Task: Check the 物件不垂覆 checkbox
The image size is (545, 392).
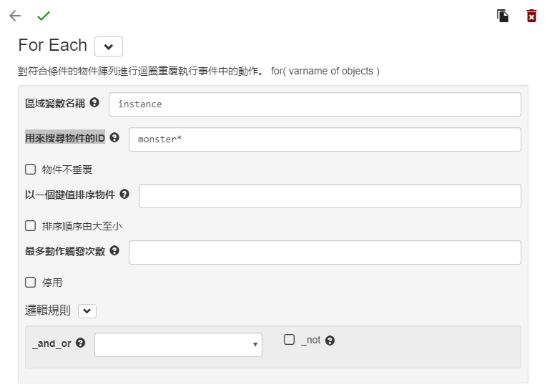Action: pos(31,170)
